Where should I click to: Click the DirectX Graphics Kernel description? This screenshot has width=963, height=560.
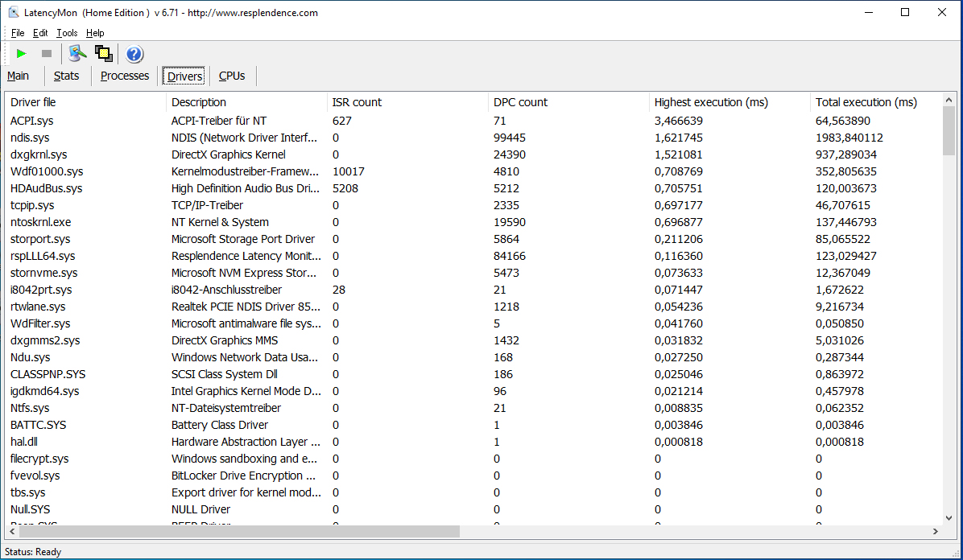(x=229, y=154)
